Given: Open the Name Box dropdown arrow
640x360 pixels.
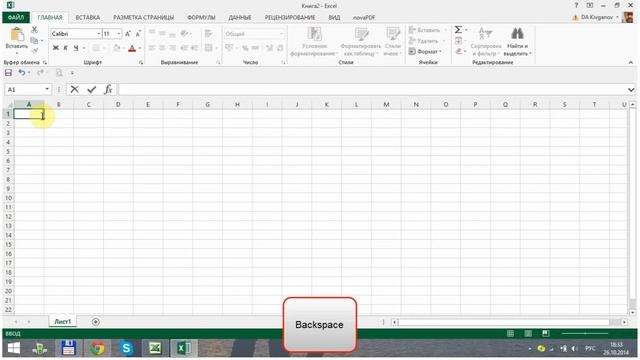Looking at the screenshot, I should (47, 89).
